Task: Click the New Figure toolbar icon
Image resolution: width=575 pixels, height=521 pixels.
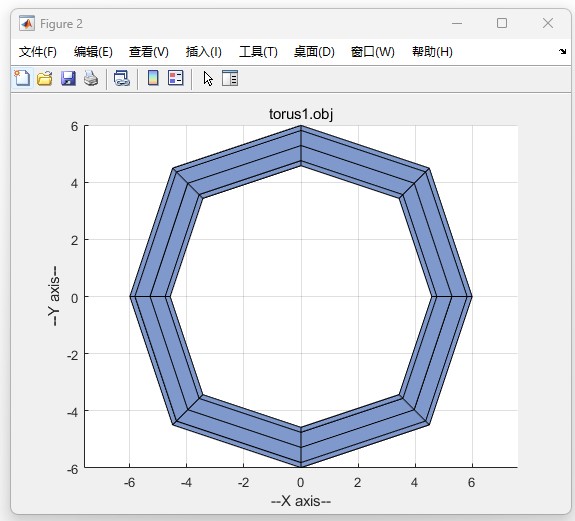Action: pos(22,78)
